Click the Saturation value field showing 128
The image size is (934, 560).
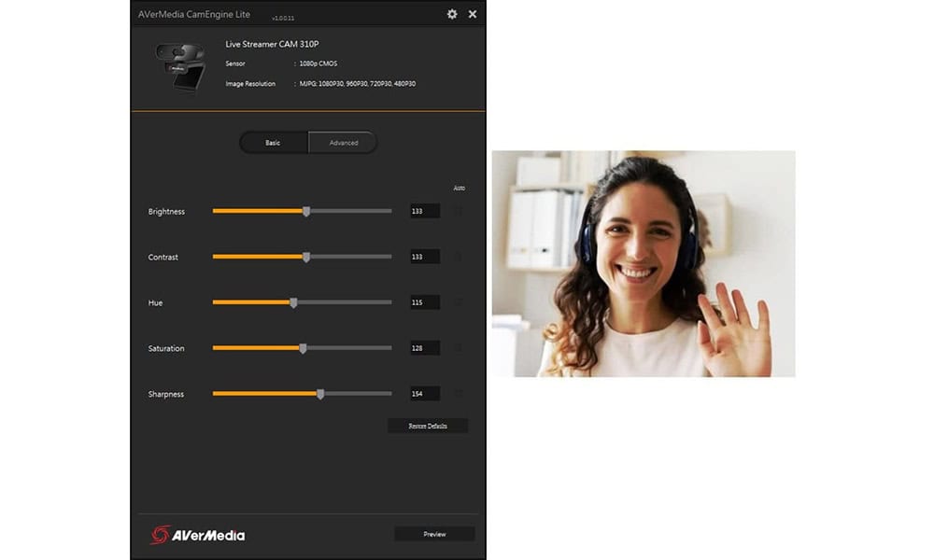click(425, 348)
